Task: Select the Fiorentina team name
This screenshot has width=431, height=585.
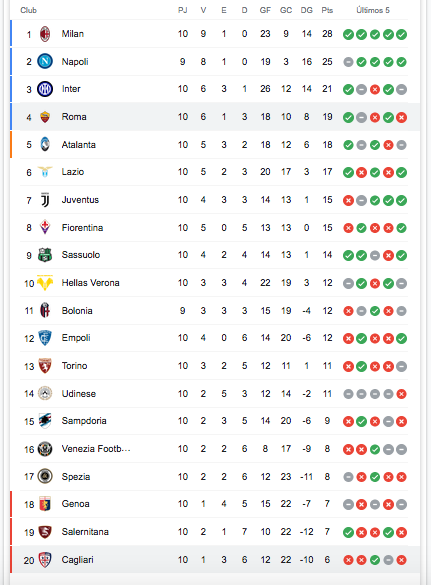Action: click(82, 228)
